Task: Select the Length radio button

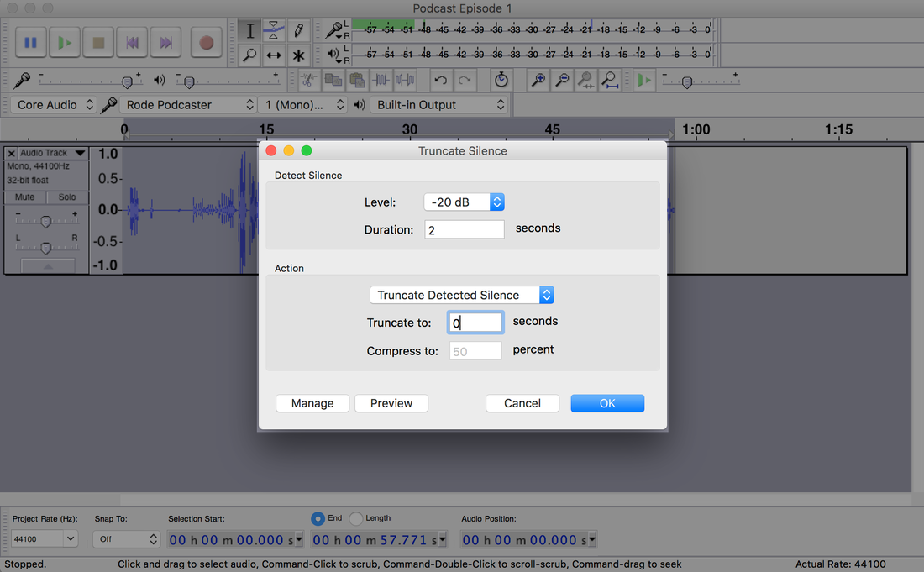Action: 356,518
